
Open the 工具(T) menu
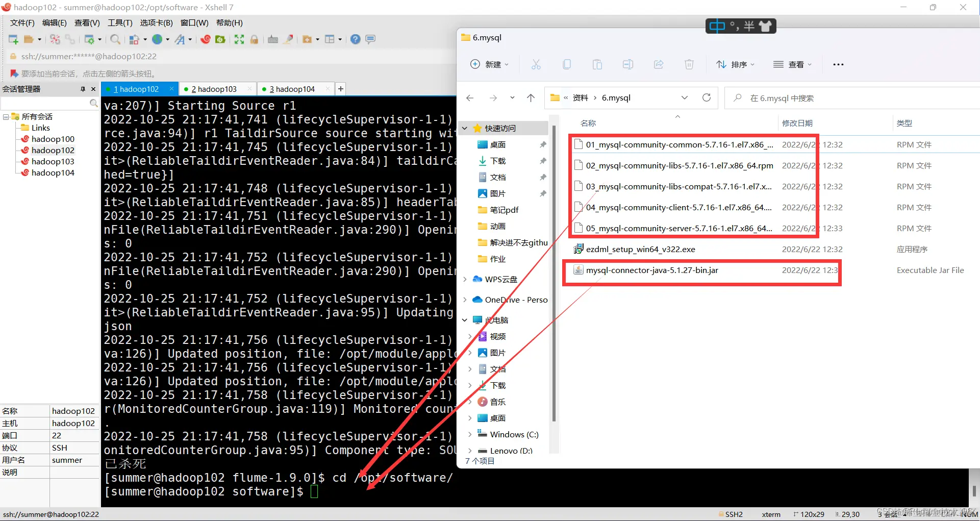pos(120,23)
